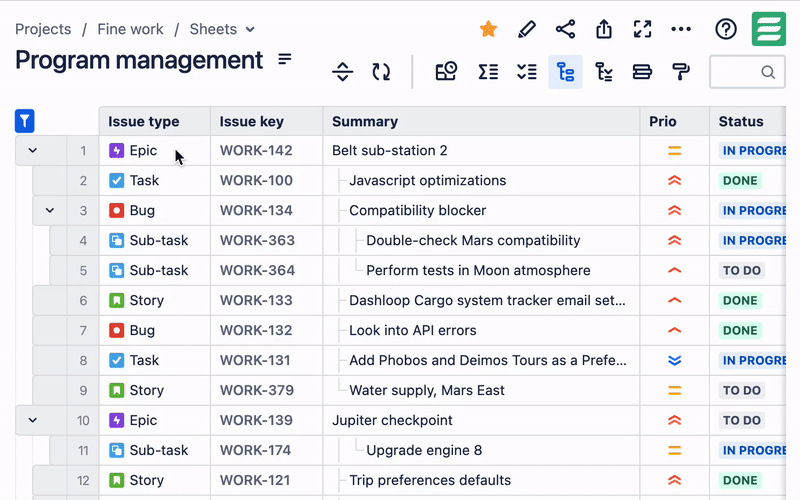Viewport: 800px width, 500px height.
Task: Click the description lines icon beside title
Action: [x=285, y=59]
